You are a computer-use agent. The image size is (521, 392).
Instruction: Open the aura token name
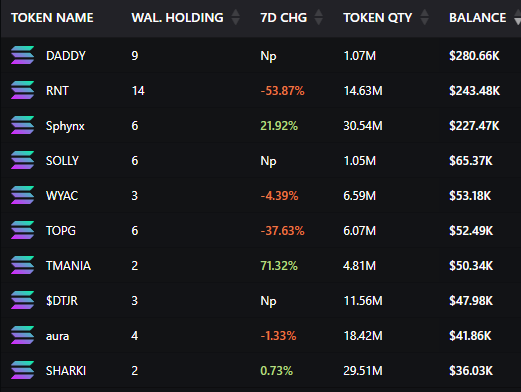coord(58,336)
